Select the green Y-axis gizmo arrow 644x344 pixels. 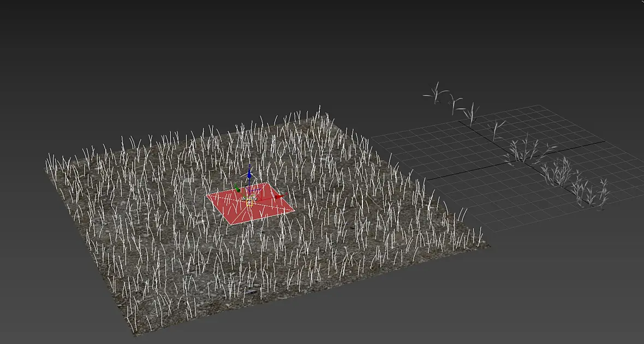pyautogui.click(x=237, y=189)
